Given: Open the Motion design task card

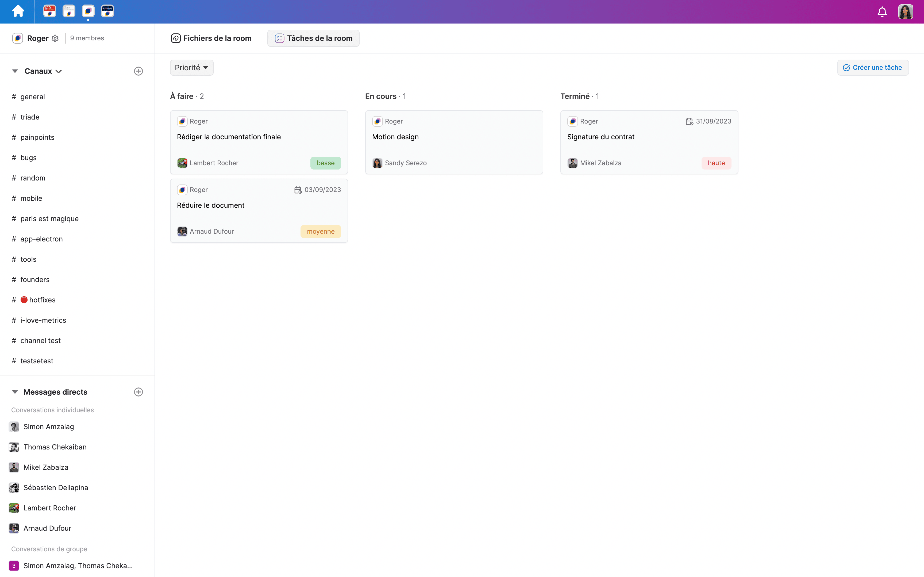Looking at the screenshot, I should (x=454, y=142).
